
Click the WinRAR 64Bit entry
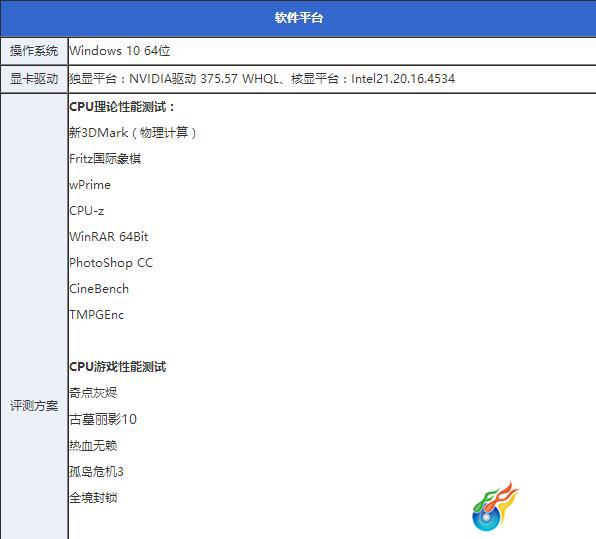pos(109,236)
